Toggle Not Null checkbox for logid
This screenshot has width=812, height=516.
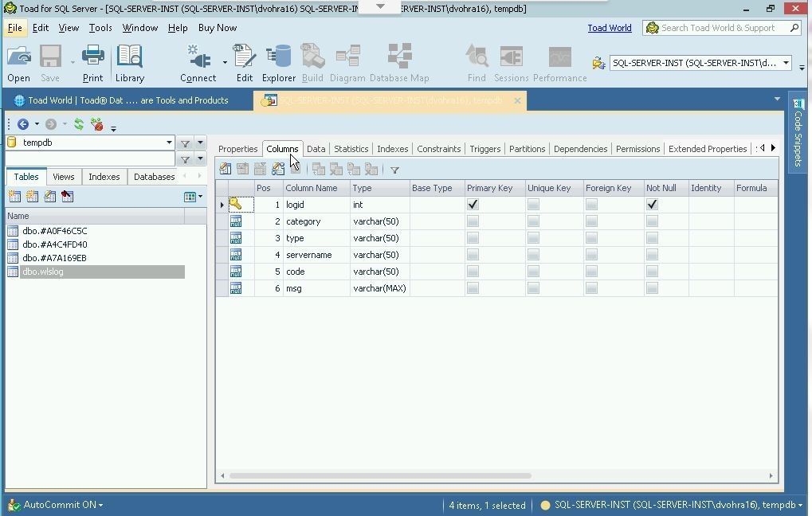[652, 205]
